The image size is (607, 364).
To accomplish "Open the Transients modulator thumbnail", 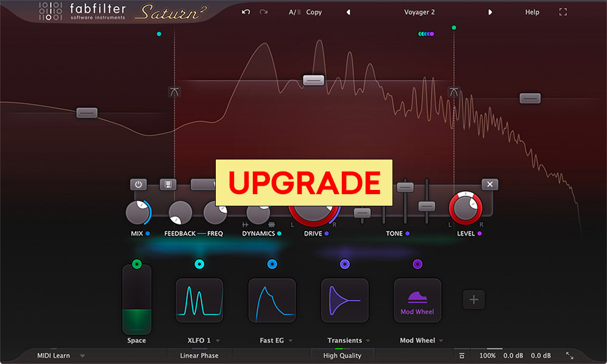I will (x=345, y=299).
